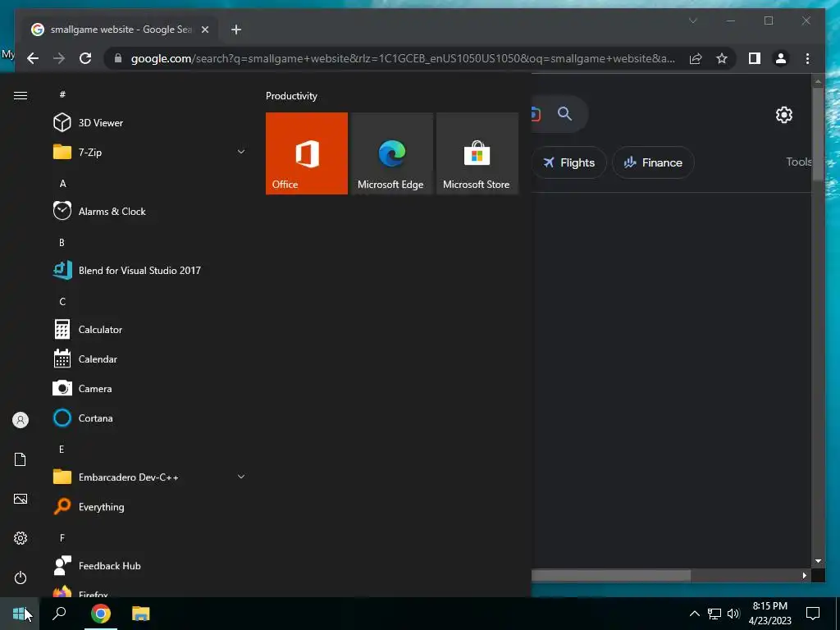Viewport: 840px width, 630px height.
Task: Expand the 7-Zip folder chevron
Action: (241, 152)
